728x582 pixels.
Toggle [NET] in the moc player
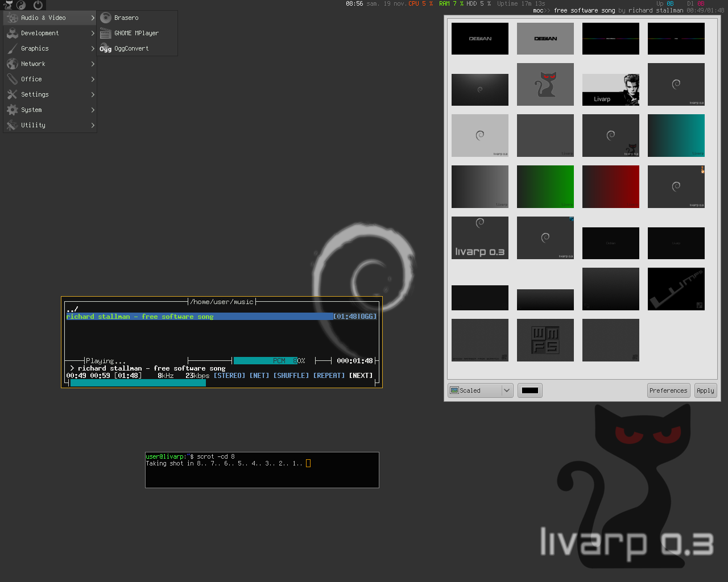click(x=259, y=376)
